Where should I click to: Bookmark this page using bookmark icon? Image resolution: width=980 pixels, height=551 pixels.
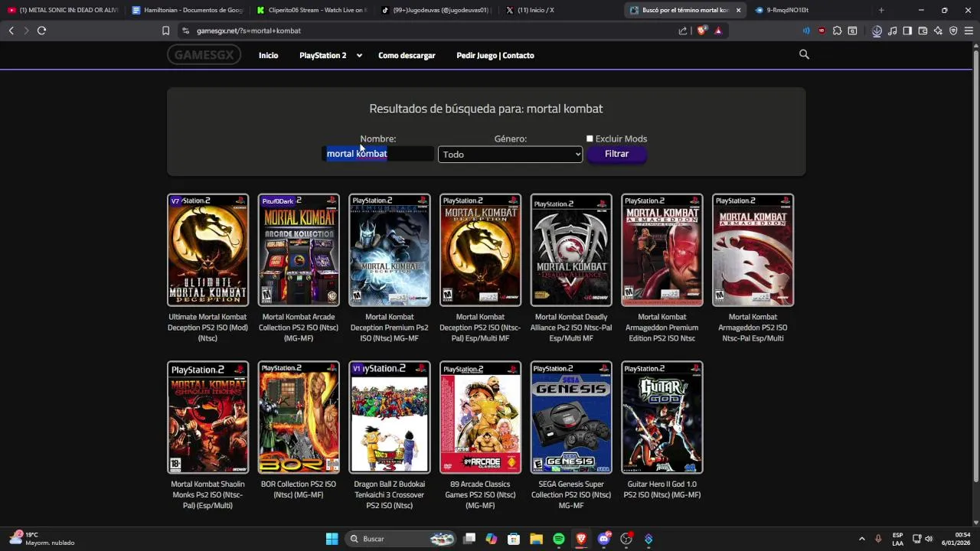pos(165,31)
